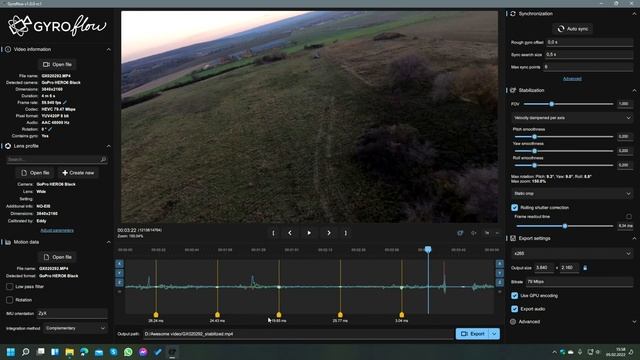
Task: Click the FOV slider handle
Action: pos(551,104)
